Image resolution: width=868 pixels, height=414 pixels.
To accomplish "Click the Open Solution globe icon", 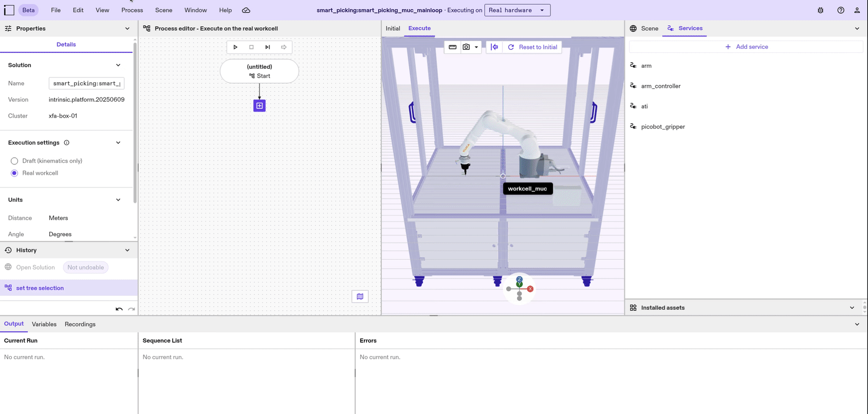I will pyautogui.click(x=8, y=267).
